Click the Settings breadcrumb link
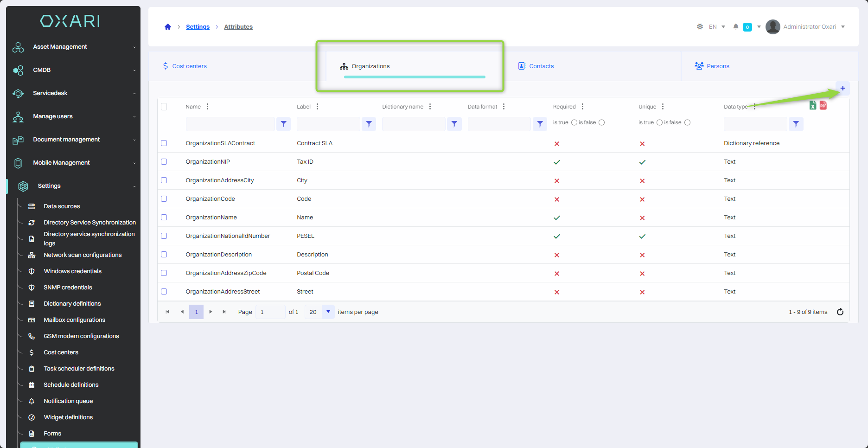 (198, 27)
